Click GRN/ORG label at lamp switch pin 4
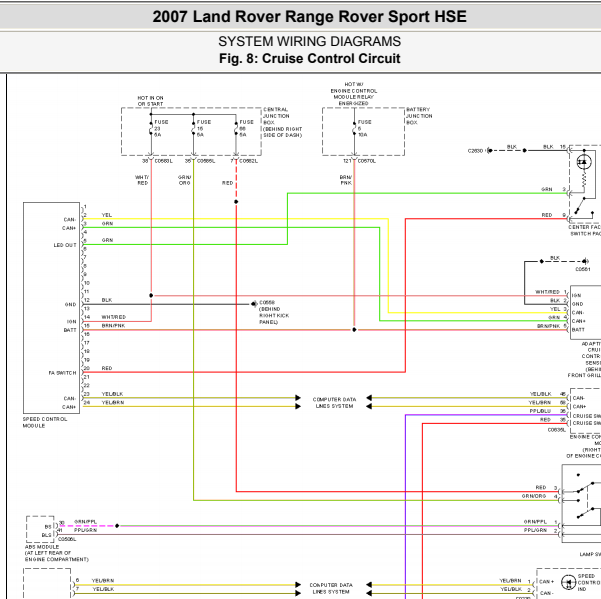This screenshot has height=599, width=601. click(x=534, y=496)
